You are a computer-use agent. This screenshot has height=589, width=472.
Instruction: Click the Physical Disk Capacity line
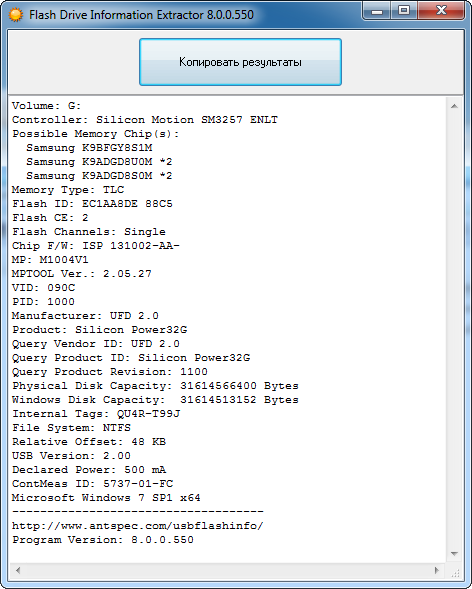[x=155, y=386]
